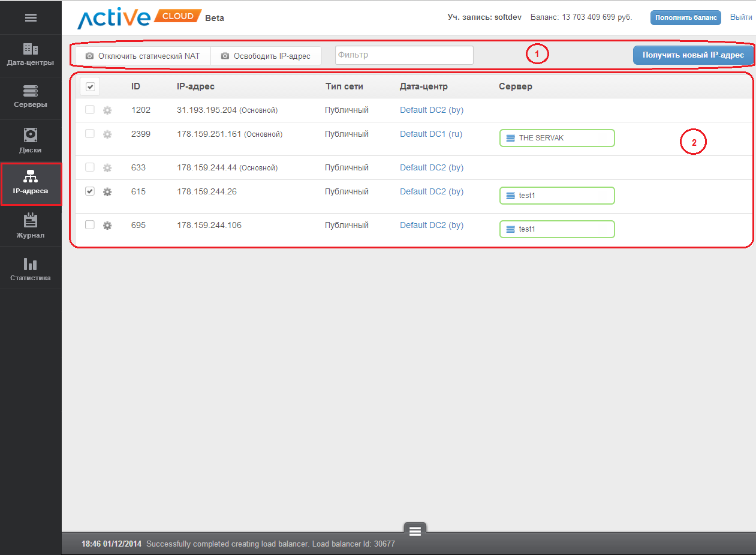
Task: Go to the Серверы sidebar section
Action: coord(31,97)
